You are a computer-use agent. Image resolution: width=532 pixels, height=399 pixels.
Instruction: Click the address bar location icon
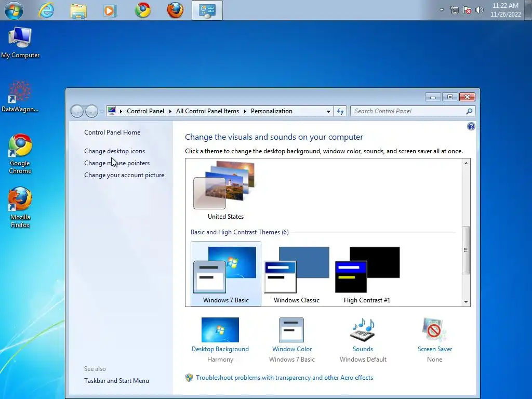[112, 111]
